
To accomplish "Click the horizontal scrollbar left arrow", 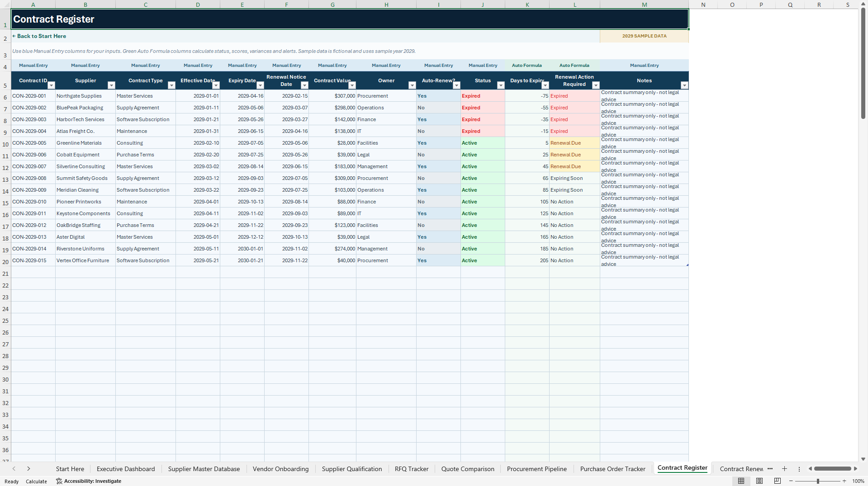I will pyautogui.click(x=810, y=469).
